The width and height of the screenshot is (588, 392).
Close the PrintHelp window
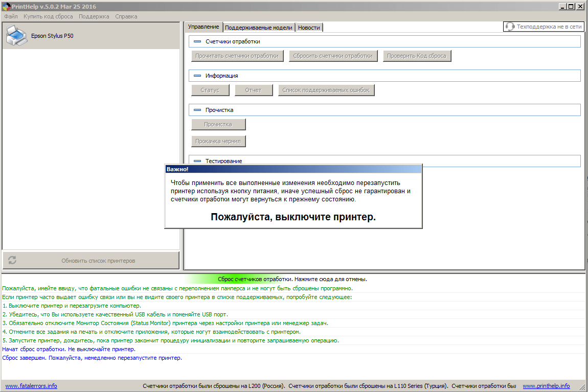tap(580, 6)
